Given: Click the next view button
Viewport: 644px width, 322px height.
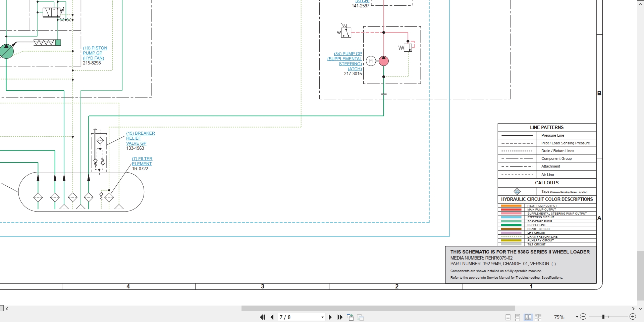Looking at the screenshot, I should [x=361, y=317].
